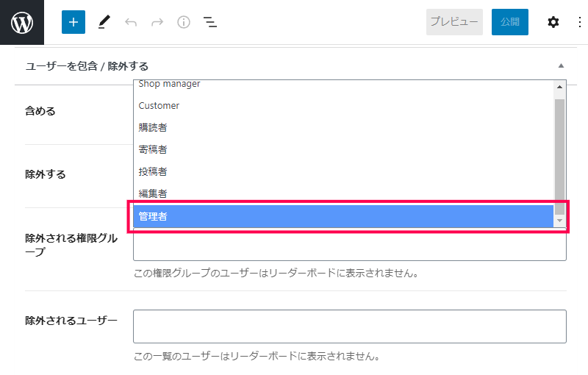The image size is (588, 375).
Task: Undo with the left arrow icon
Action: 131,22
